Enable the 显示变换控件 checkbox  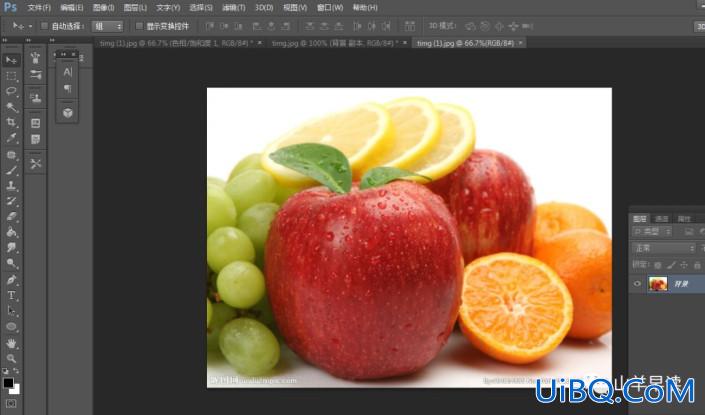tap(139, 26)
